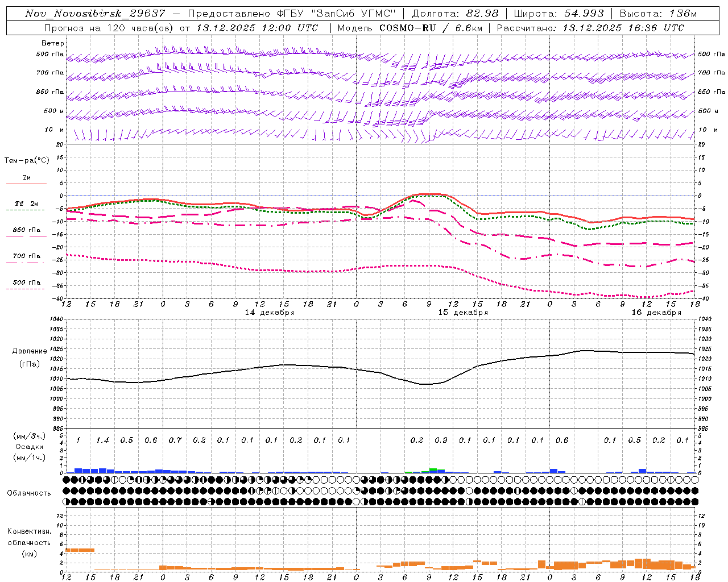Click the '14 декабря' date label
Screen dimensions: 728x582
tap(270, 313)
